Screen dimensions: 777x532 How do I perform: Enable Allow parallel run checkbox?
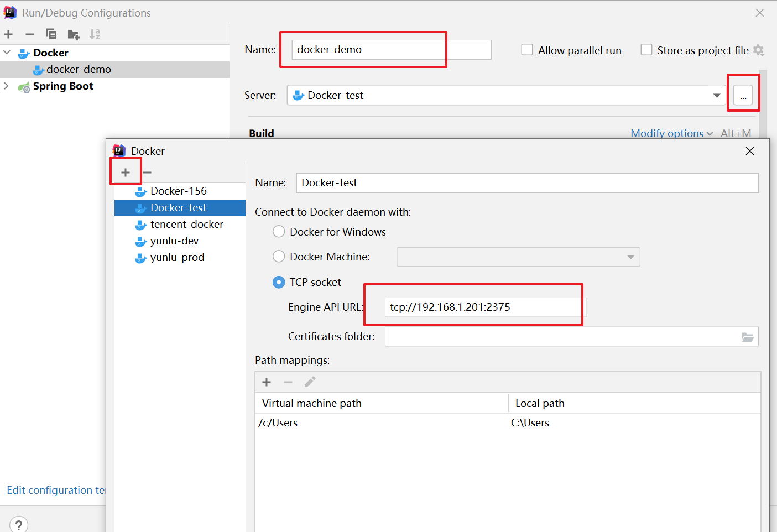pos(527,50)
